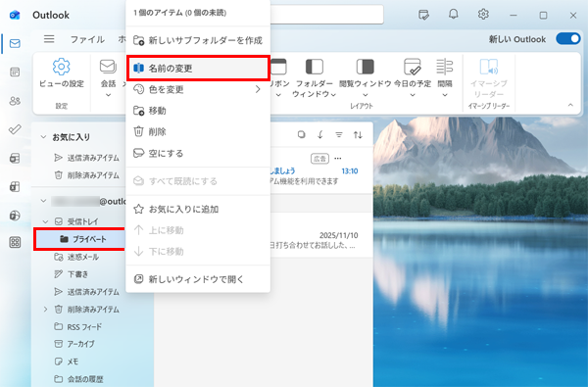Click the notification bell icon
588x387 pixels.
[454, 15]
